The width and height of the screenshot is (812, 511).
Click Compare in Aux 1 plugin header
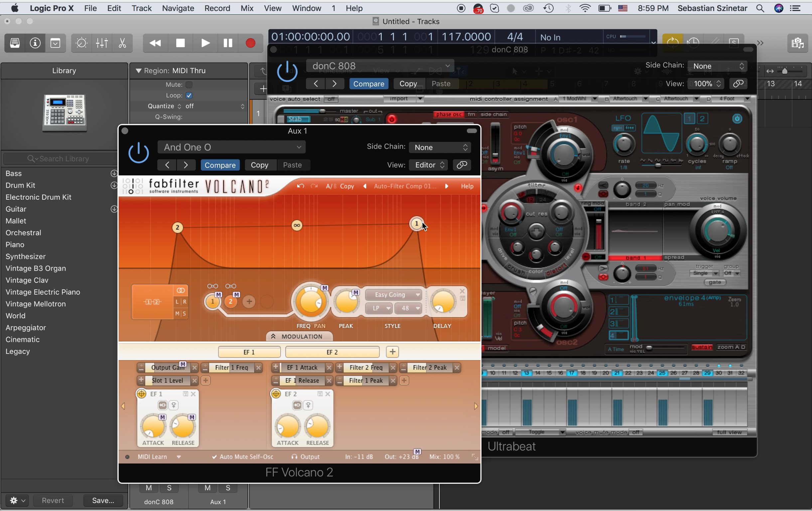coord(220,165)
